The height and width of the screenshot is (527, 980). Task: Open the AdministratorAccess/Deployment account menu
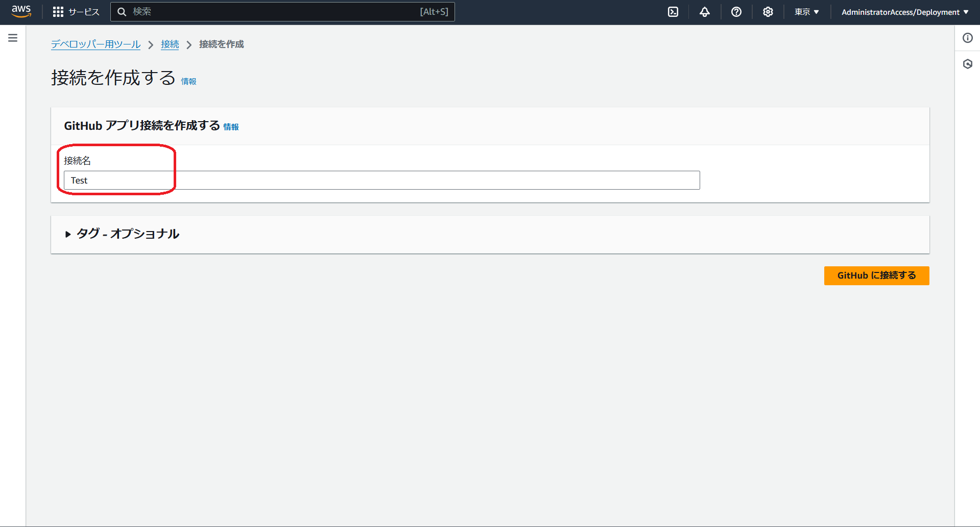pos(905,12)
